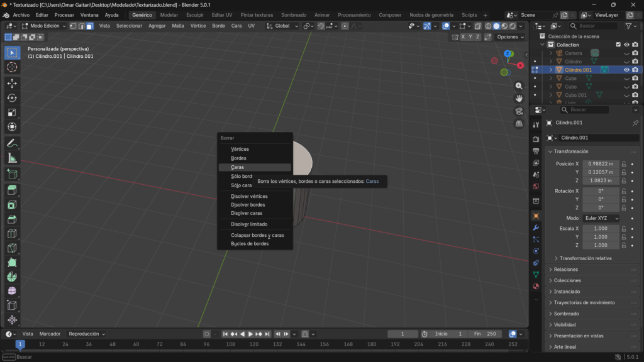The width and height of the screenshot is (644, 362).
Task: Open the Euler XYZ rotation mode dropdown
Action: click(601, 218)
